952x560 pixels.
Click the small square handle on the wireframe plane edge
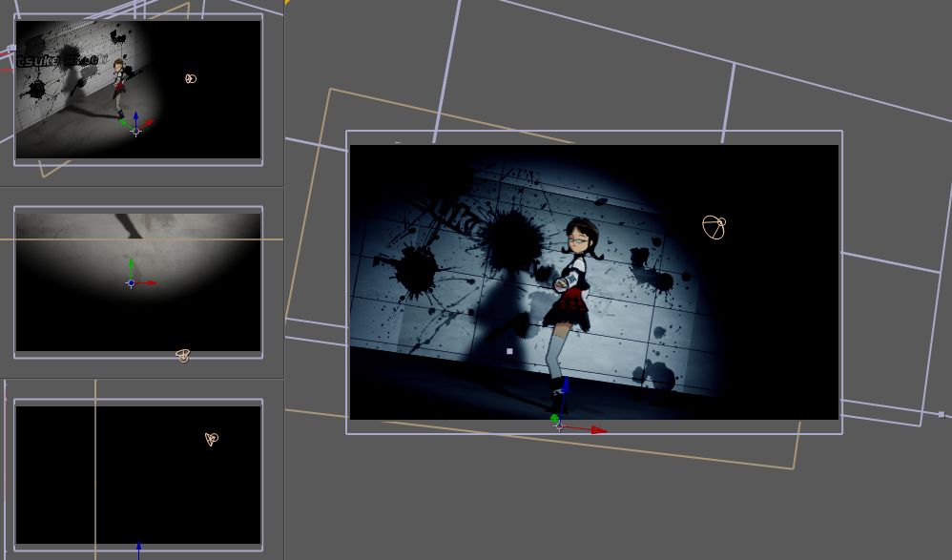[942, 415]
